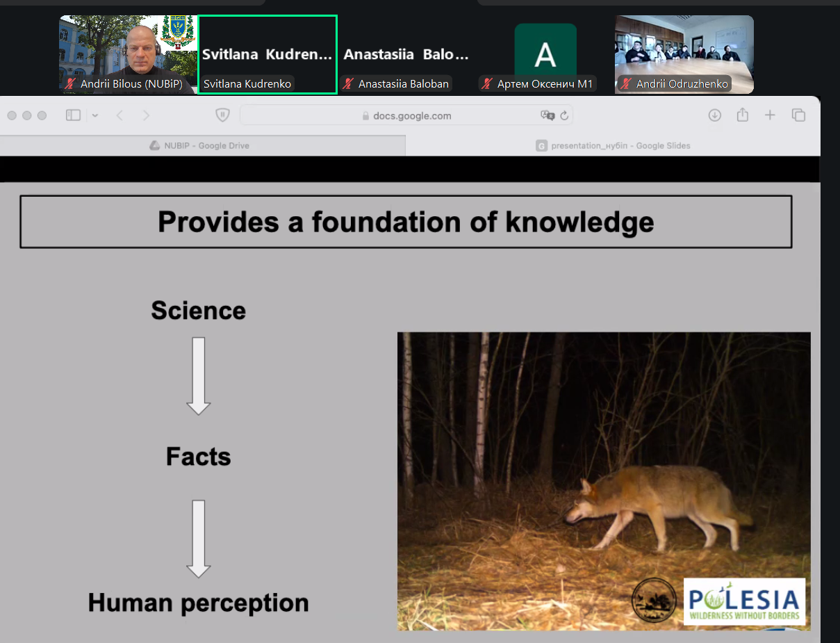This screenshot has width=840, height=643.
Task: Click the Slides favicon on presentation tab
Action: pyautogui.click(x=541, y=145)
